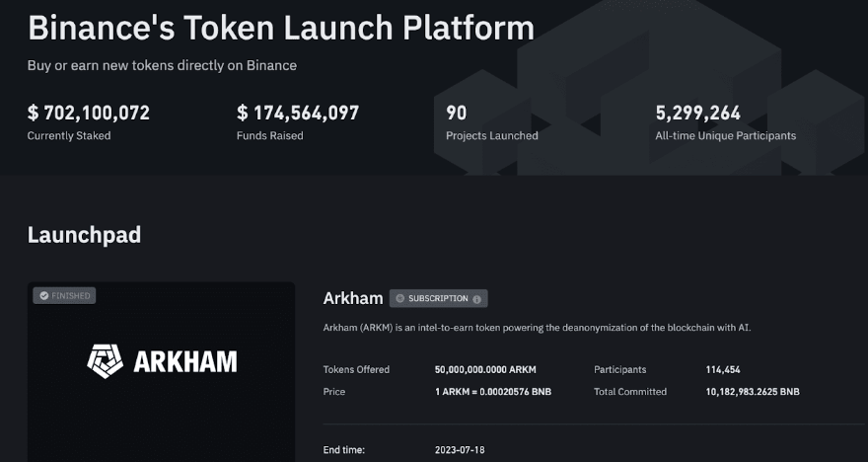
Task: Click the Projects Launched label
Action: (x=492, y=135)
